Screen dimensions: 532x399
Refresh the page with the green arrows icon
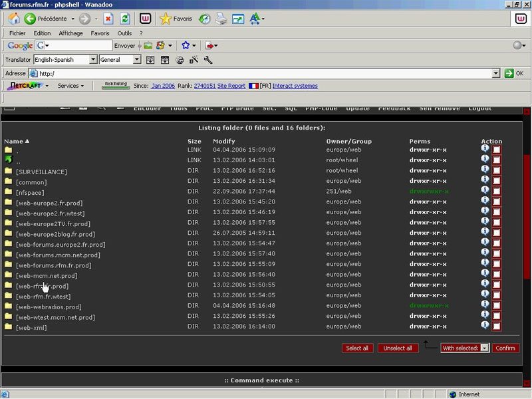(125, 19)
